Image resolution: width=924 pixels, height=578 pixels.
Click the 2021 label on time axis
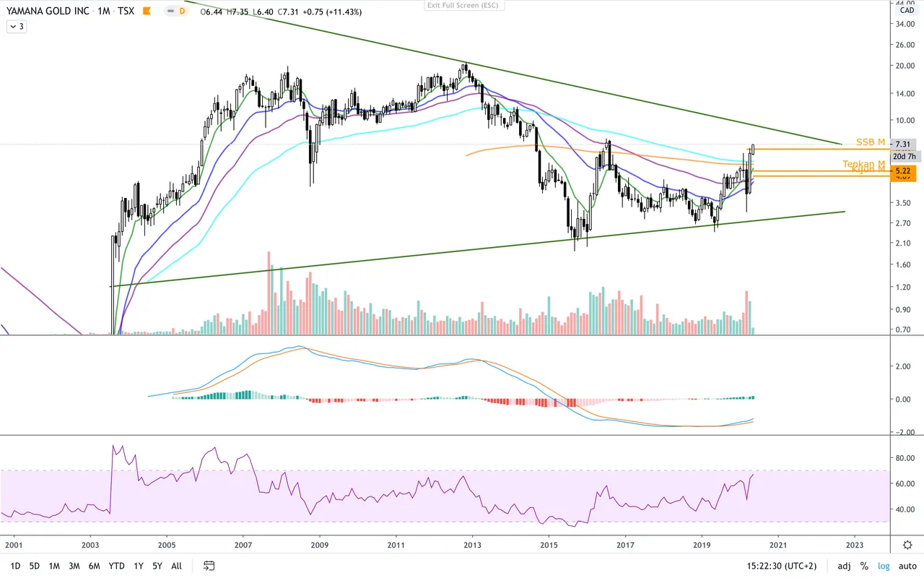pos(777,545)
